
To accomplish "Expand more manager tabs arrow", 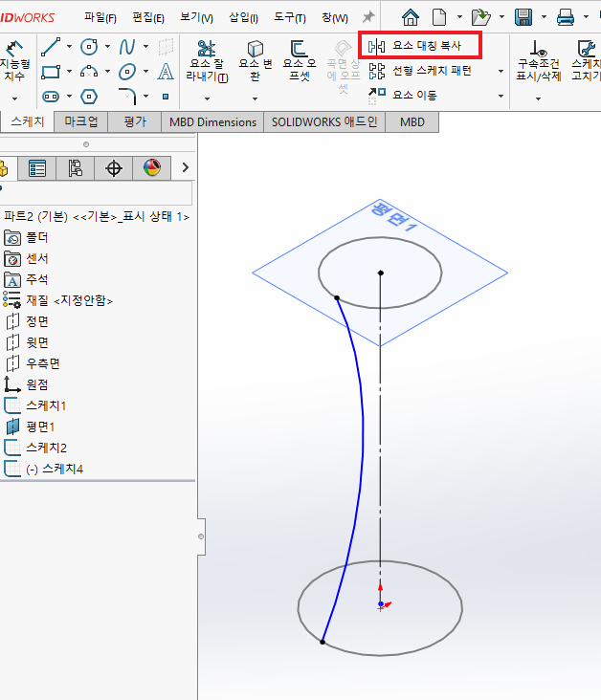I will tap(186, 168).
